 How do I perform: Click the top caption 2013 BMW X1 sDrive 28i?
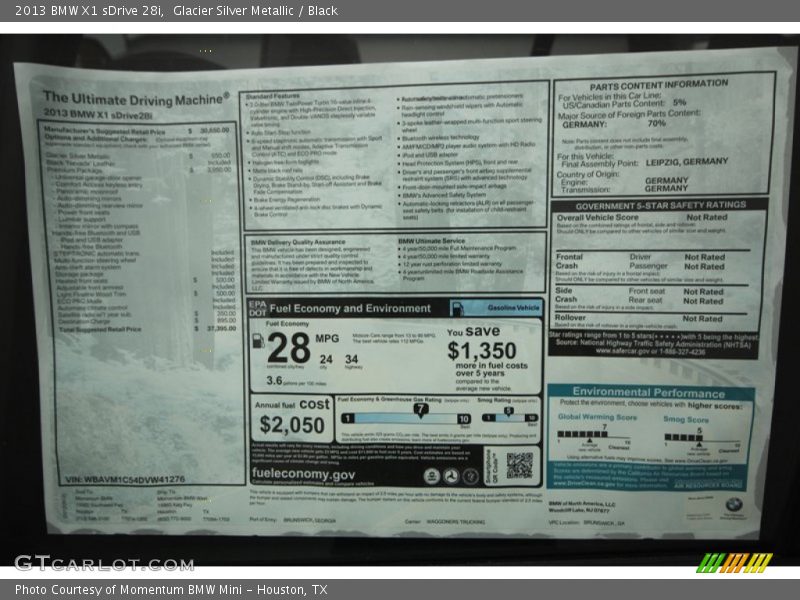(89, 10)
